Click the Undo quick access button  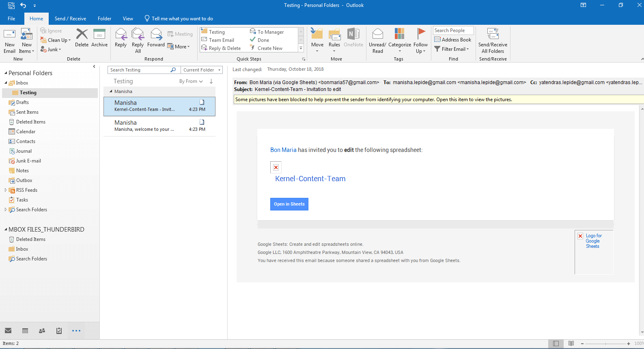23,5
